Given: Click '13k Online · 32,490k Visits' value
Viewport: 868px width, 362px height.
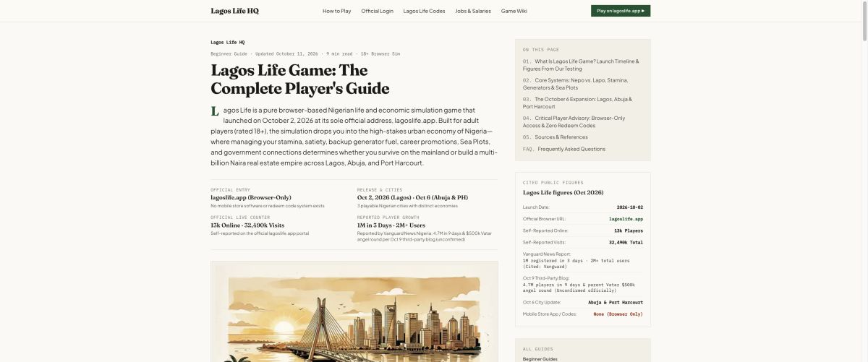Looking at the screenshot, I should pos(247,225).
